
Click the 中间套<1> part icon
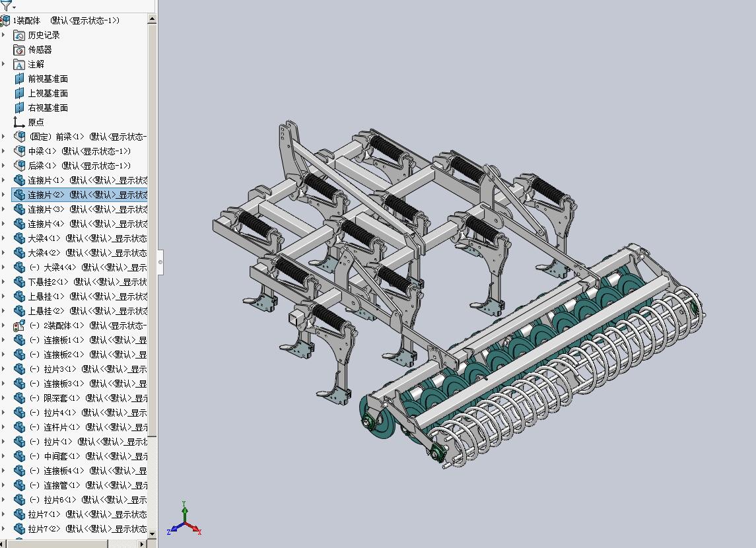(x=19, y=456)
